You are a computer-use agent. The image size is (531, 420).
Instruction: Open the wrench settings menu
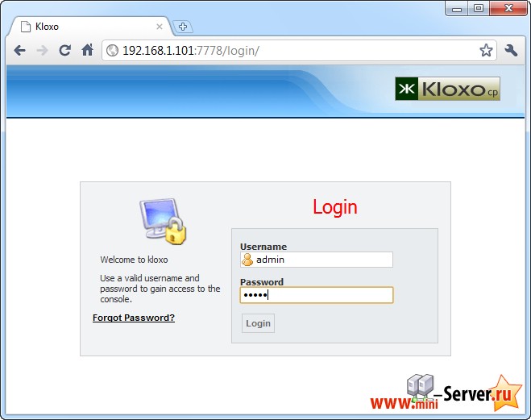tap(511, 51)
